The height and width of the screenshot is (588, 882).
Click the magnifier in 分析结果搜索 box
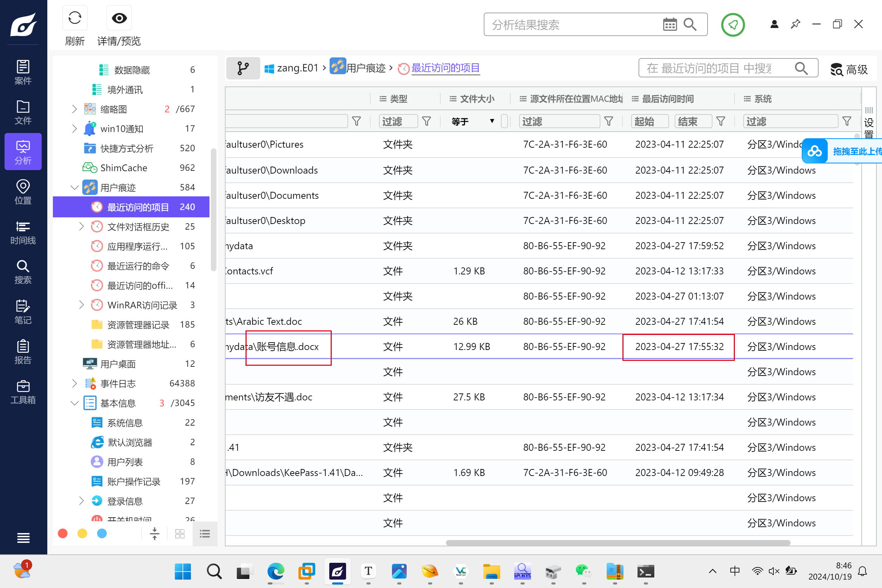tap(690, 25)
